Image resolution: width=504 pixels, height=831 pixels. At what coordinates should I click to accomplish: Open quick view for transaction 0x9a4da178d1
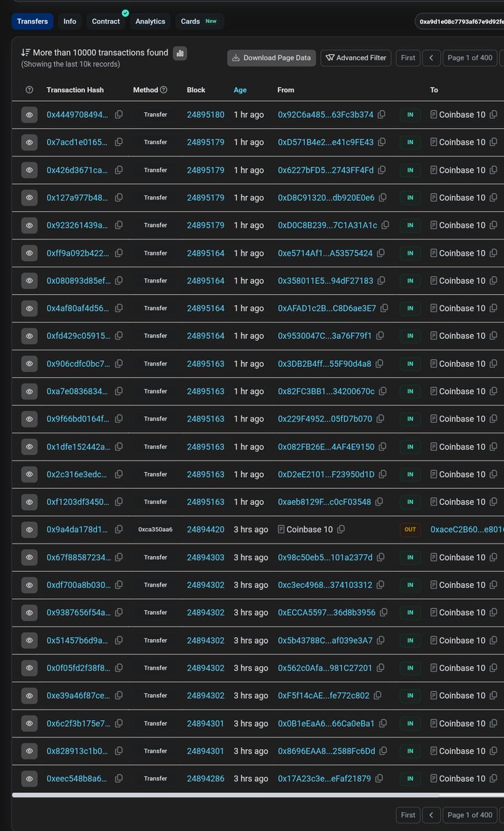pyautogui.click(x=29, y=529)
